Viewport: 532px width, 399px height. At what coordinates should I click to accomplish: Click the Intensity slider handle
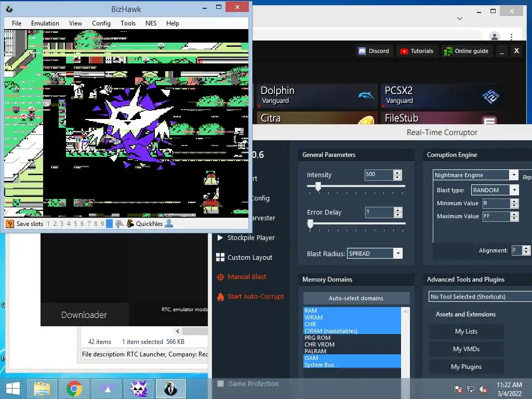tap(318, 187)
